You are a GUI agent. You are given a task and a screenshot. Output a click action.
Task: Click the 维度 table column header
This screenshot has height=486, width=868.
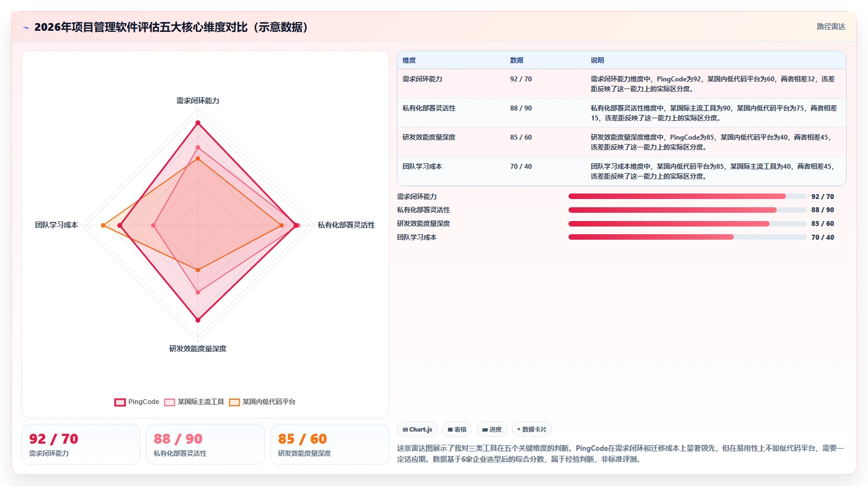click(x=409, y=60)
